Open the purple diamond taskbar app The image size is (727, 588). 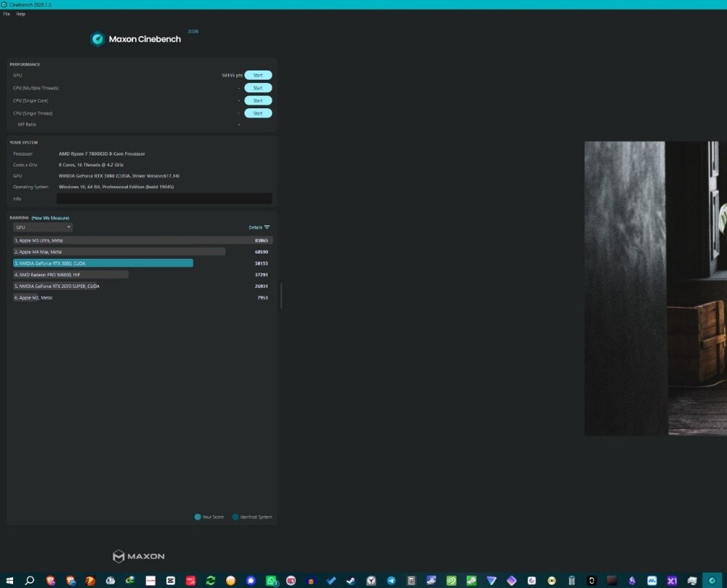[x=511, y=581]
